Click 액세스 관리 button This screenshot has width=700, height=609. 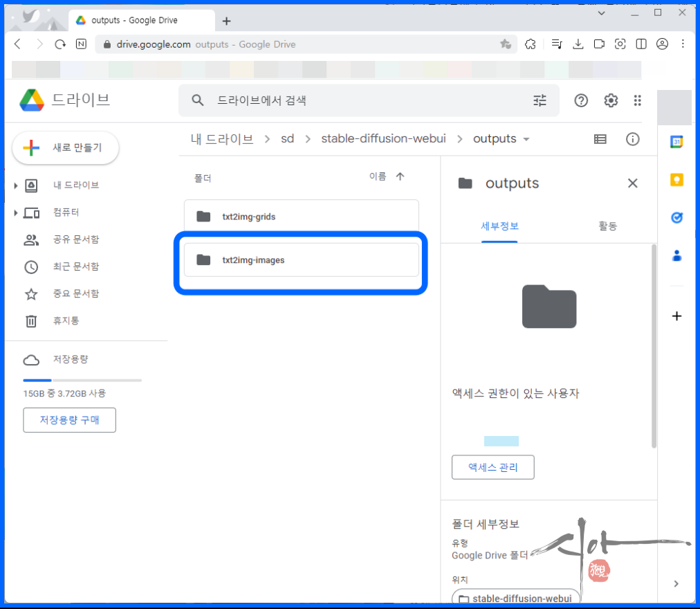pos(493,467)
